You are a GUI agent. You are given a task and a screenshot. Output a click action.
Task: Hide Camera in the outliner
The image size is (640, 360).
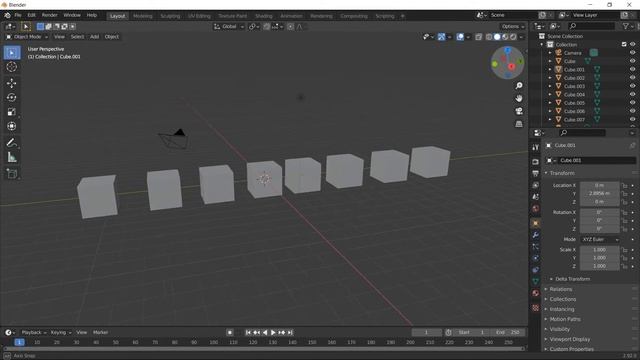pyautogui.click(x=632, y=53)
